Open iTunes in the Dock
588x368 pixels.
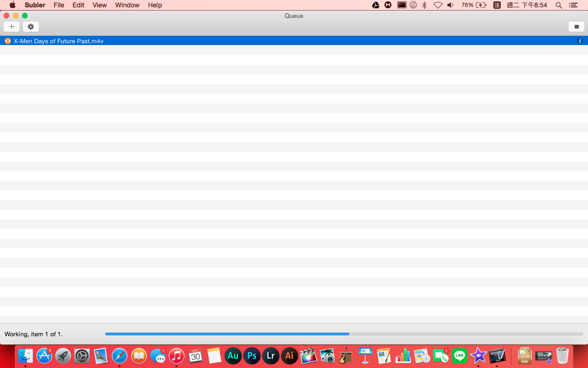point(176,356)
